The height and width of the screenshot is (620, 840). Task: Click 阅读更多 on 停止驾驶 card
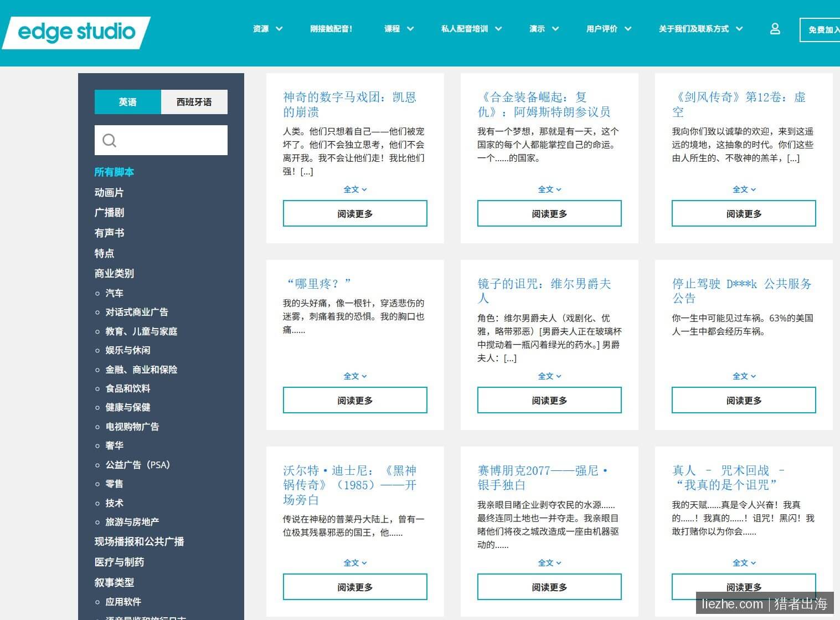point(744,400)
